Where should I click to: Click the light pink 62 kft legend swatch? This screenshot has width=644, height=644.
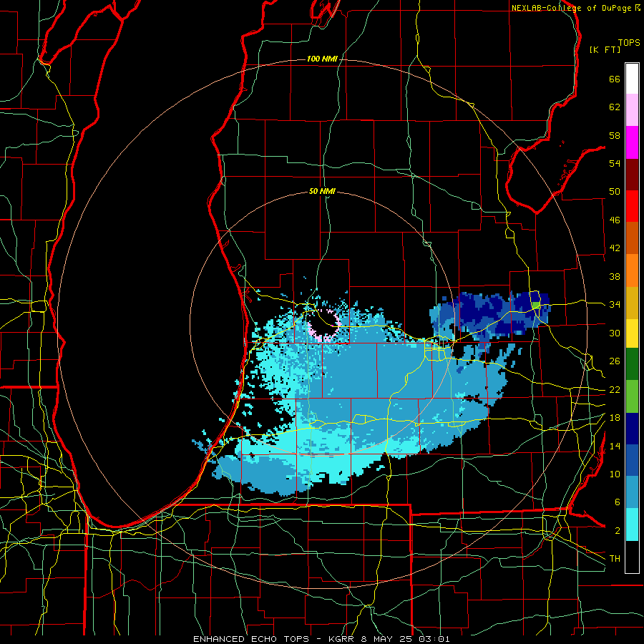[632, 110]
